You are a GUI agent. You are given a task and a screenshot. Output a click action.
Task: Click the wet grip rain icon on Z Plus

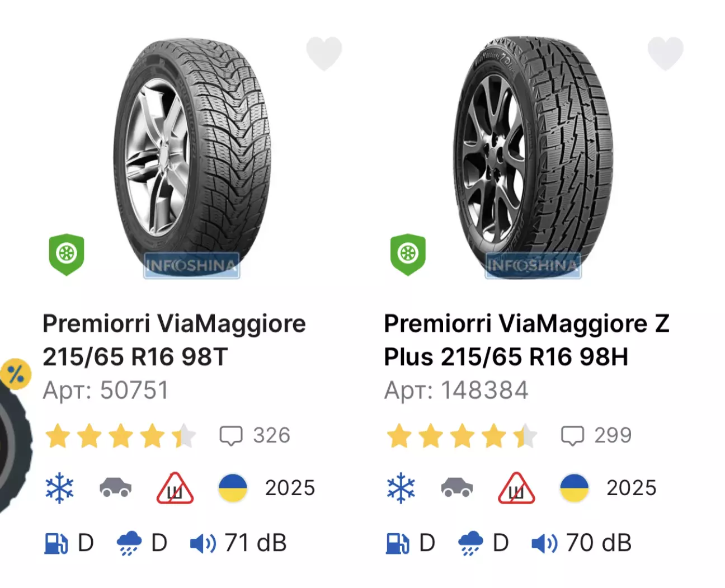point(470,543)
